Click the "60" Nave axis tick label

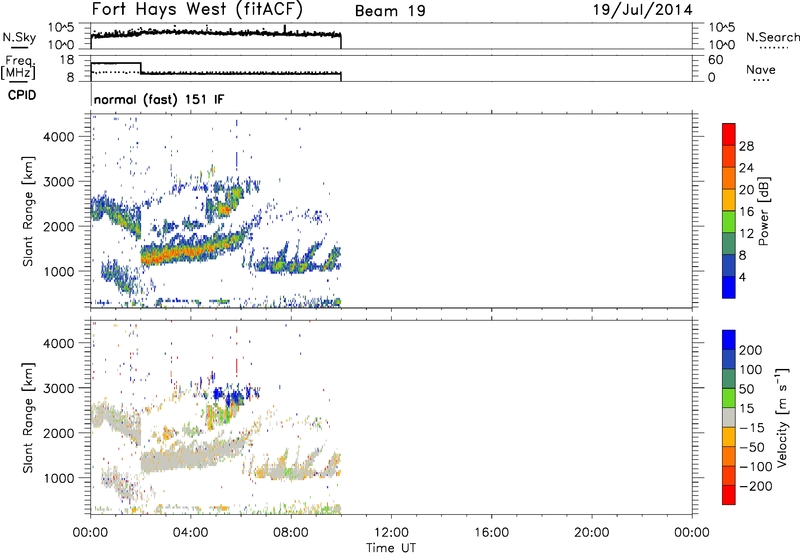[x=715, y=60]
